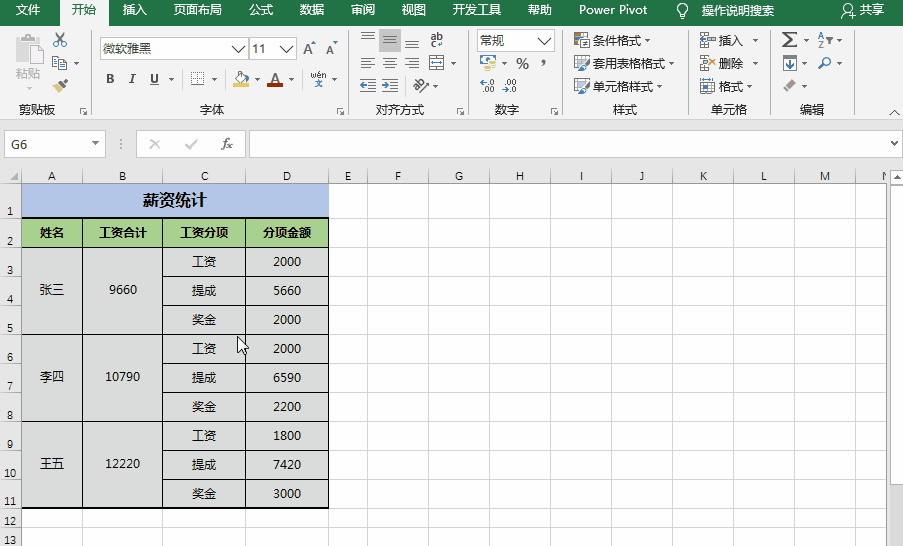Click inside the formula bar input
This screenshot has width=903, height=546.
coord(570,144)
